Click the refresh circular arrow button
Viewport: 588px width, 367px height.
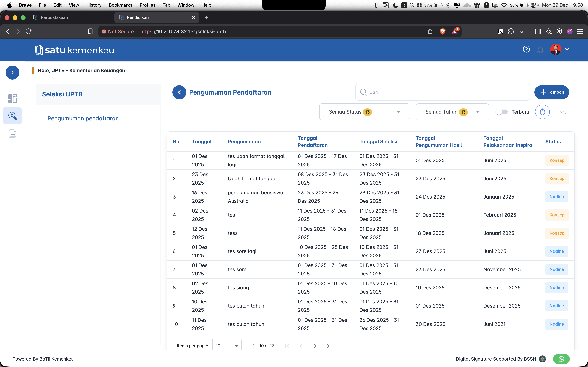point(542,112)
